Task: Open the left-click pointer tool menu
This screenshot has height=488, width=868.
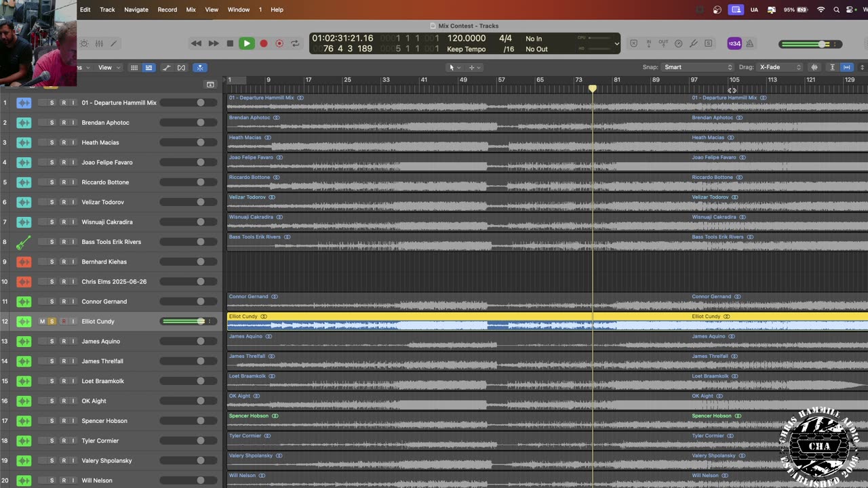Action: tap(454, 67)
